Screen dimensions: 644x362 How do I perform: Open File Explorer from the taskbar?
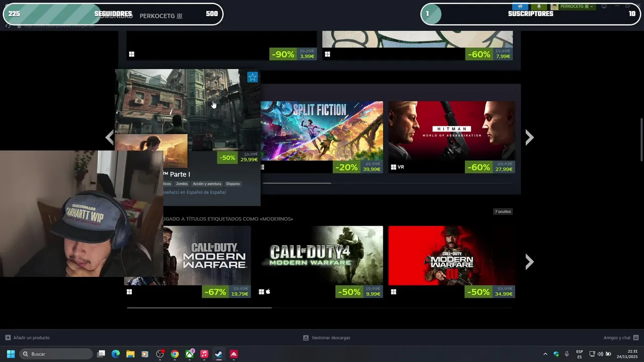130,354
